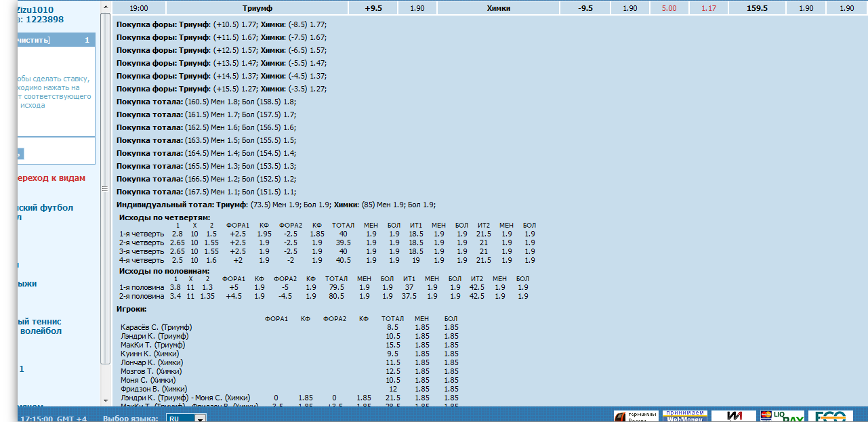The image size is (868, 422).
Task: Select 40.5 total in the 4-я четверть row
Action: click(344, 260)
